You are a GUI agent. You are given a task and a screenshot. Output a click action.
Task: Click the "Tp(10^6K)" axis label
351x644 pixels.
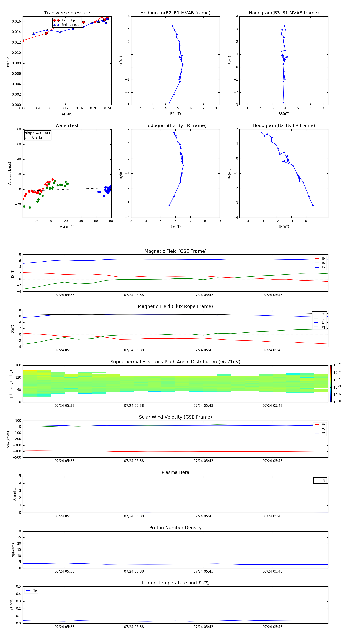point(11,605)
